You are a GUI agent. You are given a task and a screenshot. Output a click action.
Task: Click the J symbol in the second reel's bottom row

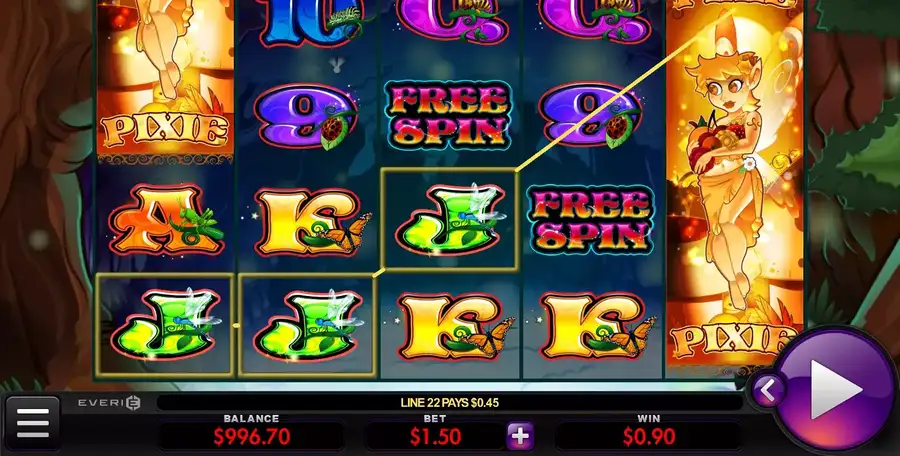coord(307,325)
